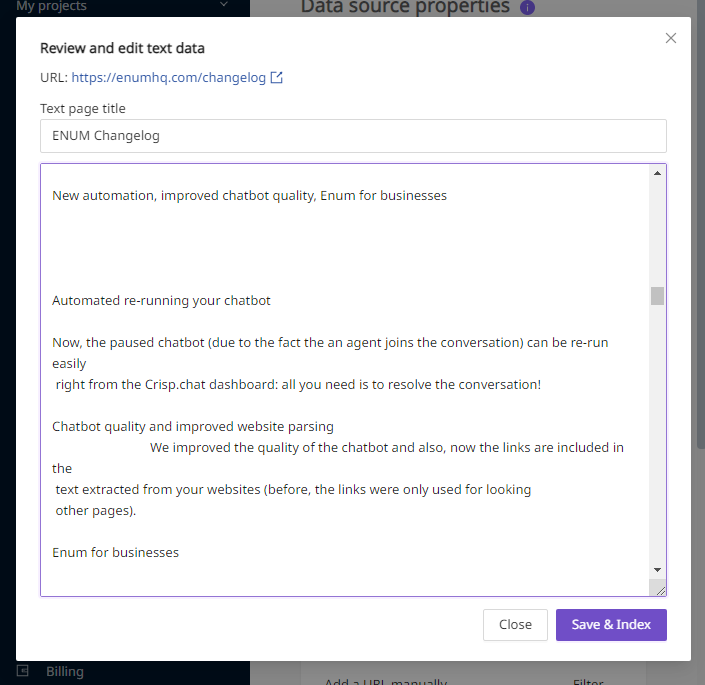Click 'text extracted from your websites' line
This screenshot has width=705, height=685.
[293, 489]
